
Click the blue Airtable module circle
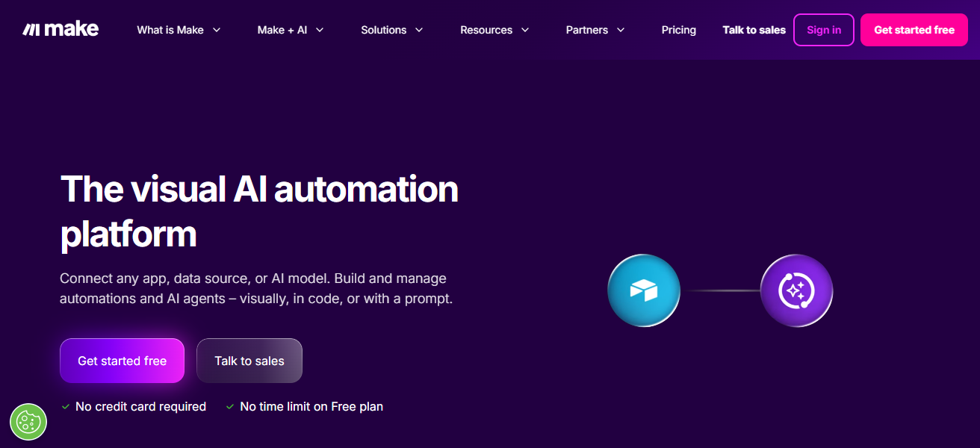[644, 290]
